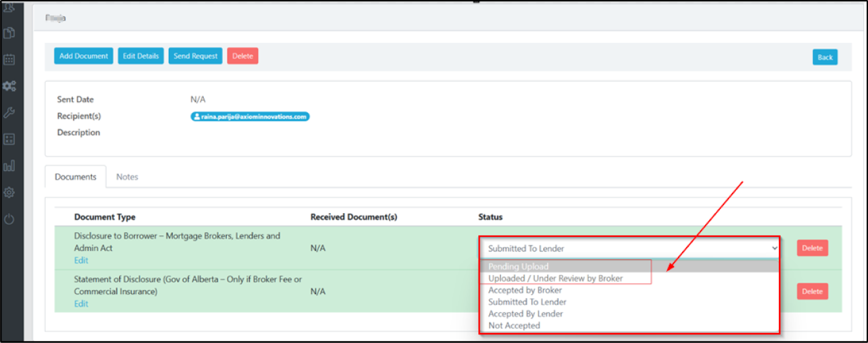Choose 'Accepted By Lender' from list

(x=525, y=314)
